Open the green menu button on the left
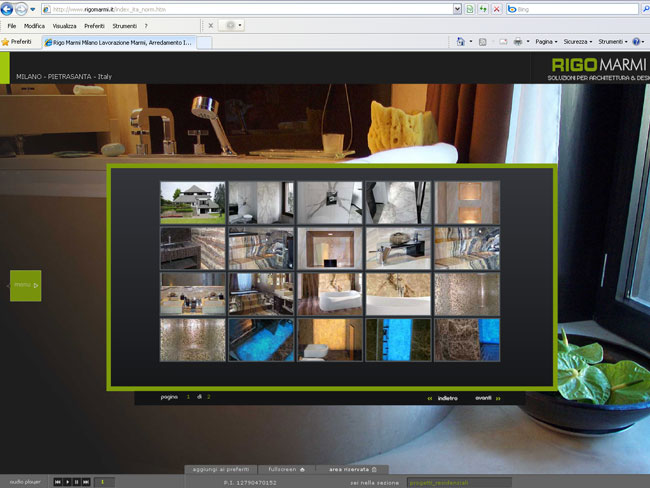650x488 pixels. point(26,286)
